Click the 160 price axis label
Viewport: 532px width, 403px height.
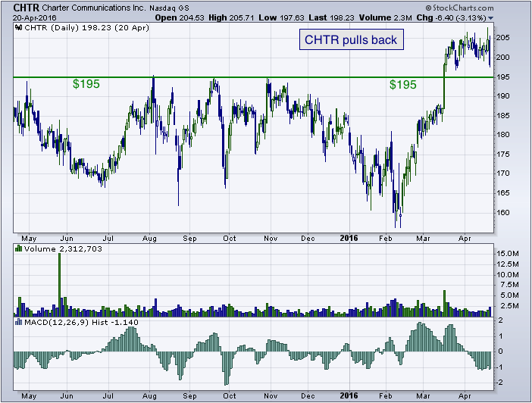point(502,213)
